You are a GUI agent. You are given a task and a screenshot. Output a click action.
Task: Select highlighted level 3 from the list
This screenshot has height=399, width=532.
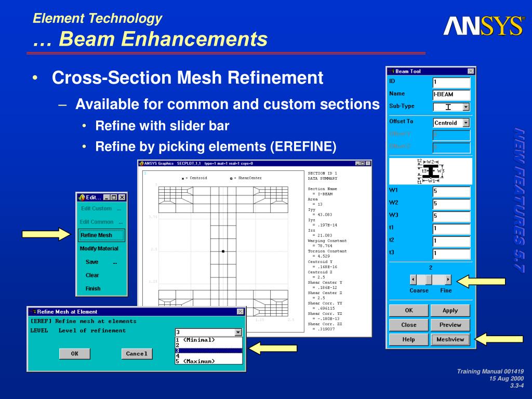209,351
